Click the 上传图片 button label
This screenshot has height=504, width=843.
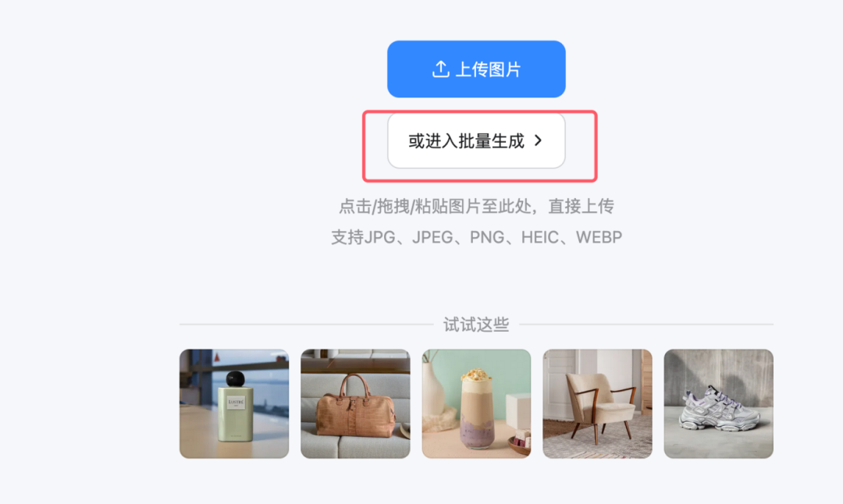coord(488,69)
